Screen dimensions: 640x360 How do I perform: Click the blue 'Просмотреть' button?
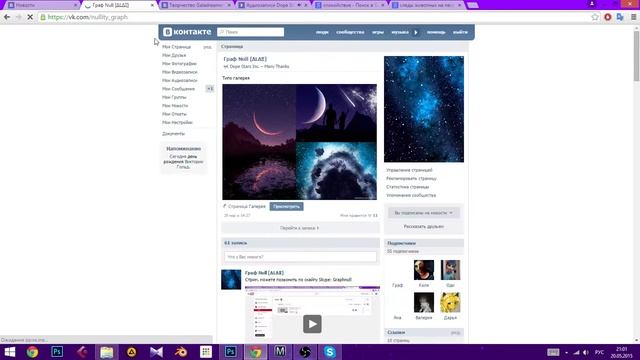[286, 207]
